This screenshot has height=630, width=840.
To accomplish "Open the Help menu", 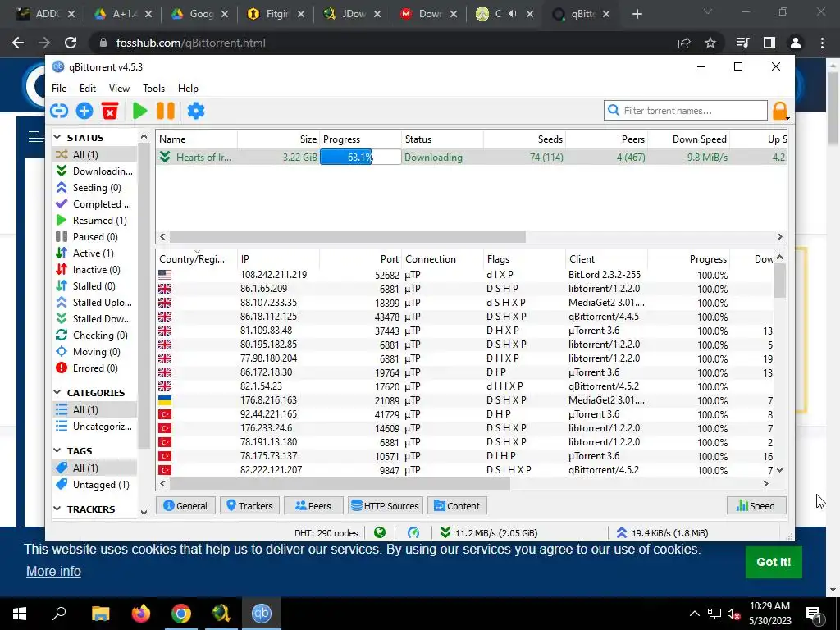I will [x=188, y=89].
